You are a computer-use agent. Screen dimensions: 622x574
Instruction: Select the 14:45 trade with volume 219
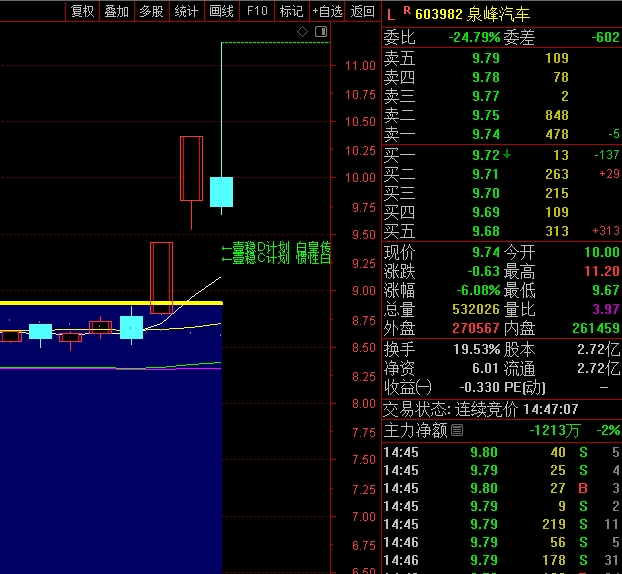502,524
